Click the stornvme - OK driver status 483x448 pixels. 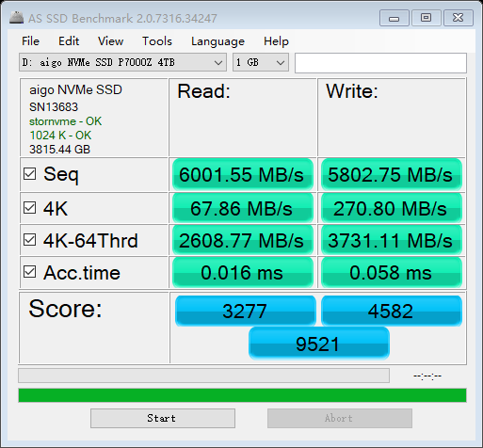(65, 121)
